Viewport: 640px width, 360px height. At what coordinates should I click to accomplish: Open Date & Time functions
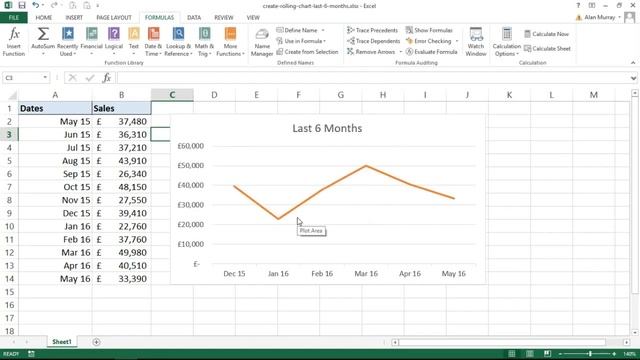[x=153, y=42]
